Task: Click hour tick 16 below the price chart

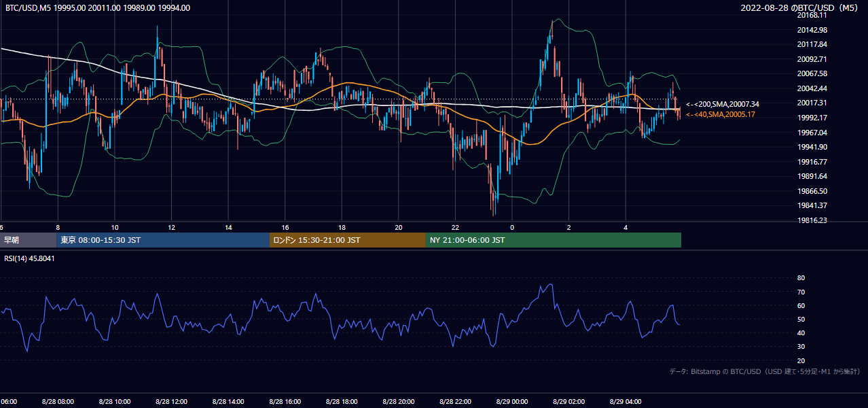Action: tap(285, 227)
